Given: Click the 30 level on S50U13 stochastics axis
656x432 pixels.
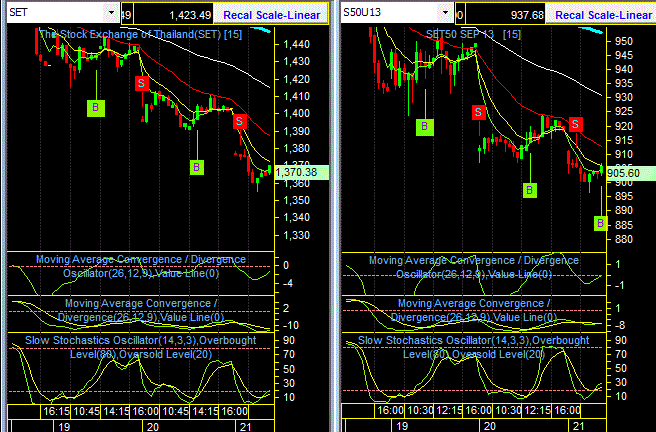Looking at the screenshot, I should 621,382.
